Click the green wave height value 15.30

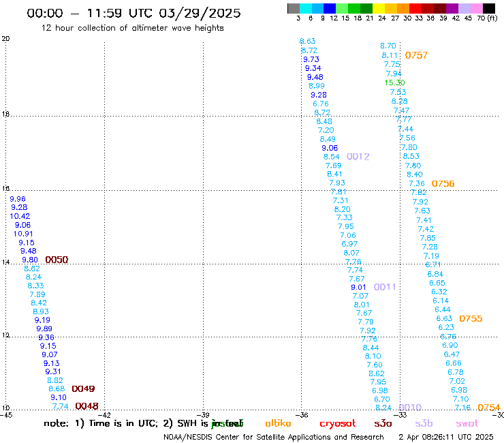point(395,82)
